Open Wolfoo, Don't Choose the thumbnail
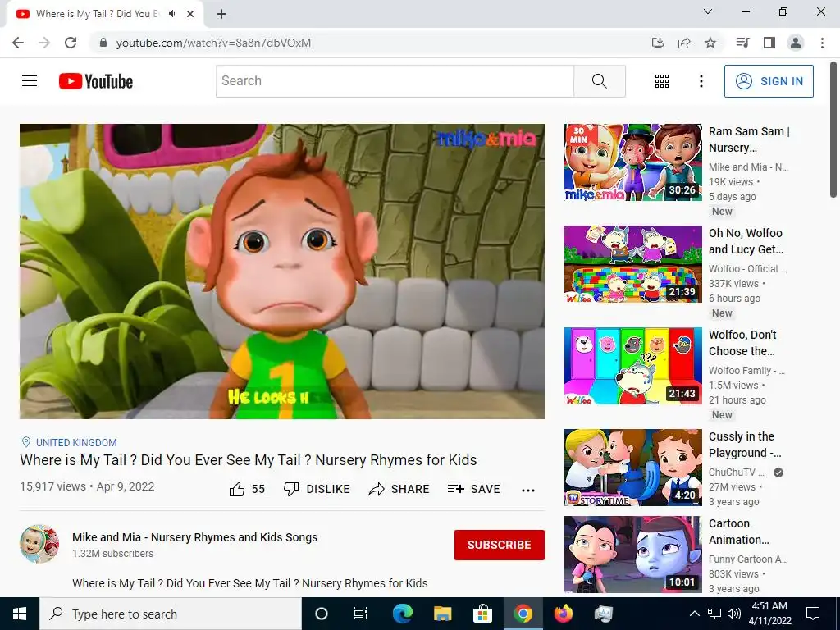The width and height of the screenshot is (840, 630). (632, 366)
